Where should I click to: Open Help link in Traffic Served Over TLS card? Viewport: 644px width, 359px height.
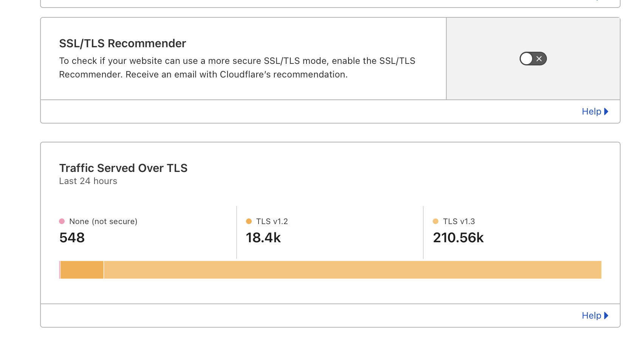[x=591, y=316]
